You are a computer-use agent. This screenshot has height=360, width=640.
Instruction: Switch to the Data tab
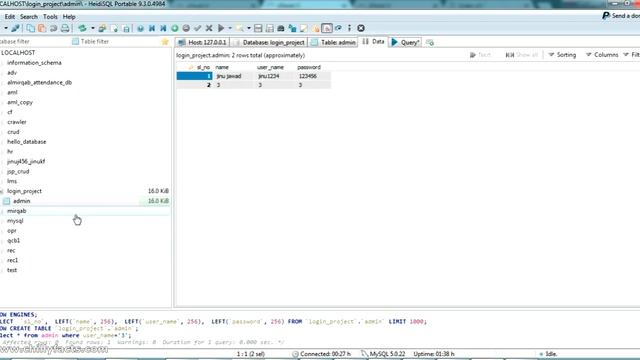373,42
